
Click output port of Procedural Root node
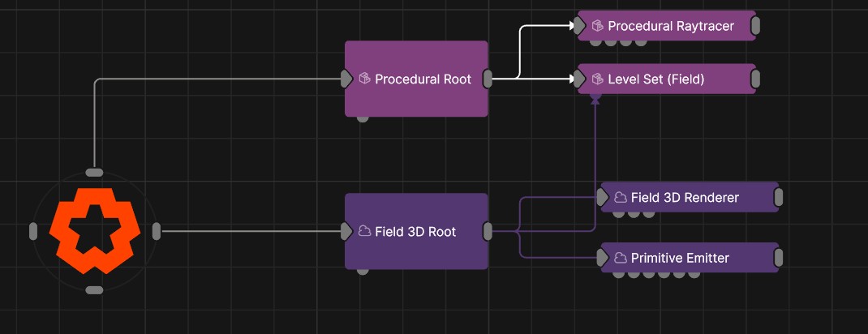[488, 79]
